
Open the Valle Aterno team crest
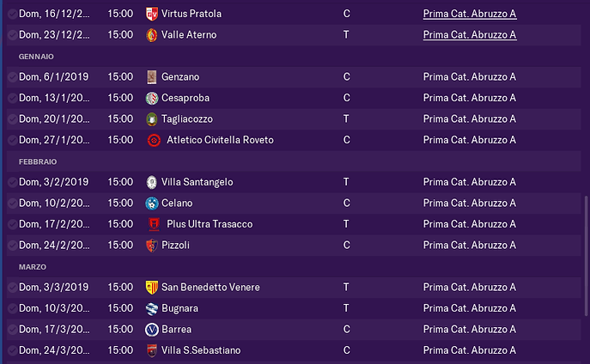point(152,35)
